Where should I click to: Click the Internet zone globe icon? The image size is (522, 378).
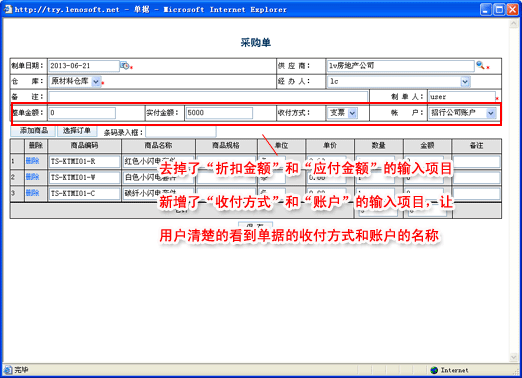tap(434, 370)
